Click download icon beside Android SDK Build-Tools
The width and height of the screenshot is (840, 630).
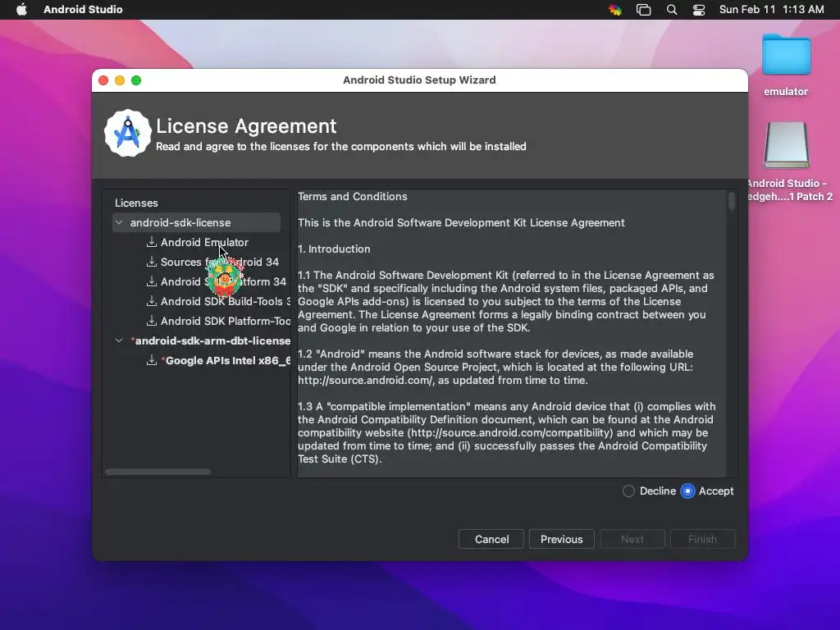click(x=152, y=301)
